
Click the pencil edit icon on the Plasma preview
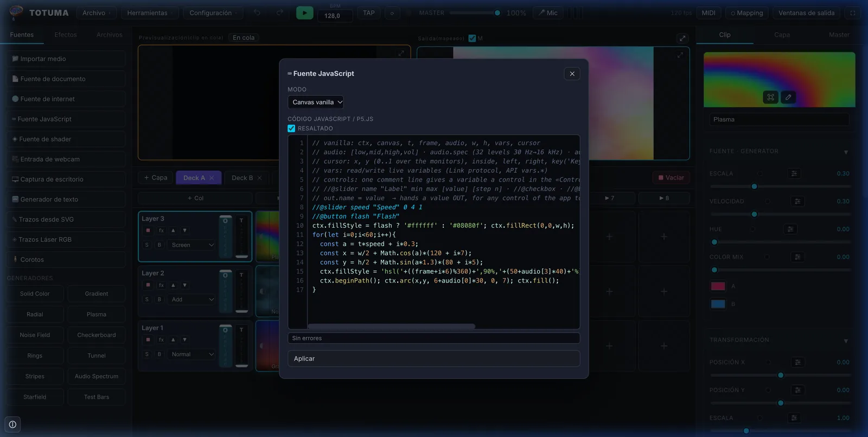pyautogui.click(x=788, y=97)
